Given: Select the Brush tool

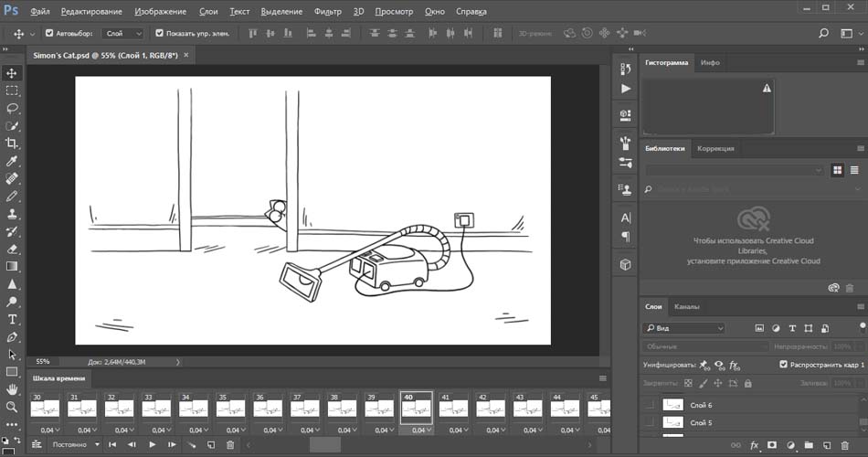Looking at the screenshot, I should (12, 197).
